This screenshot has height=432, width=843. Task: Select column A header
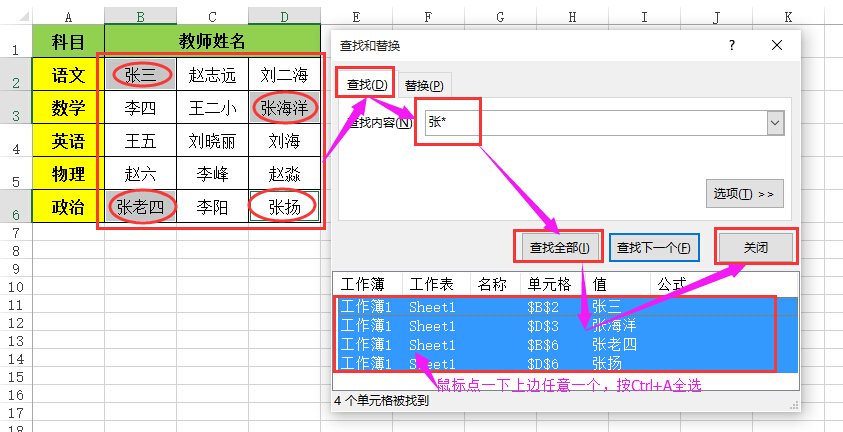click(x=68, y=17)
